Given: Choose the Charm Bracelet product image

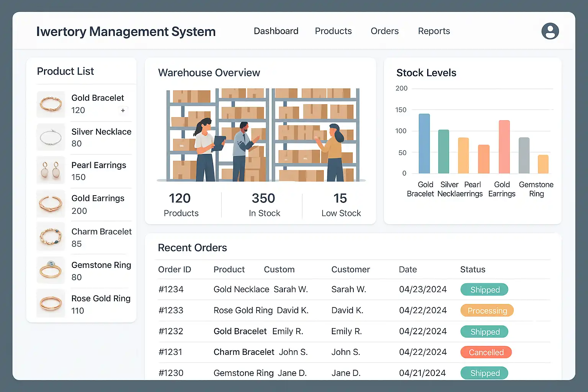Looking at the screenshot, I should (x=51, y=237).
